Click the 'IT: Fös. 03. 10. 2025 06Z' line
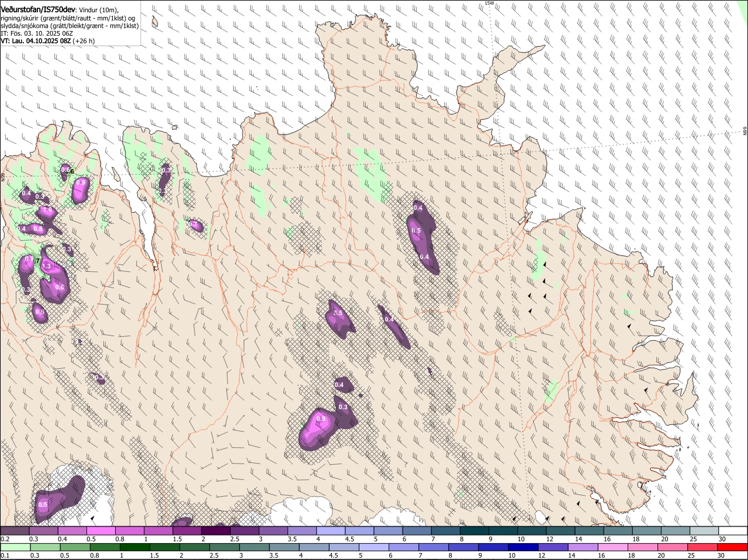This screenshot has width=748, height=560. tap(37, 33)
